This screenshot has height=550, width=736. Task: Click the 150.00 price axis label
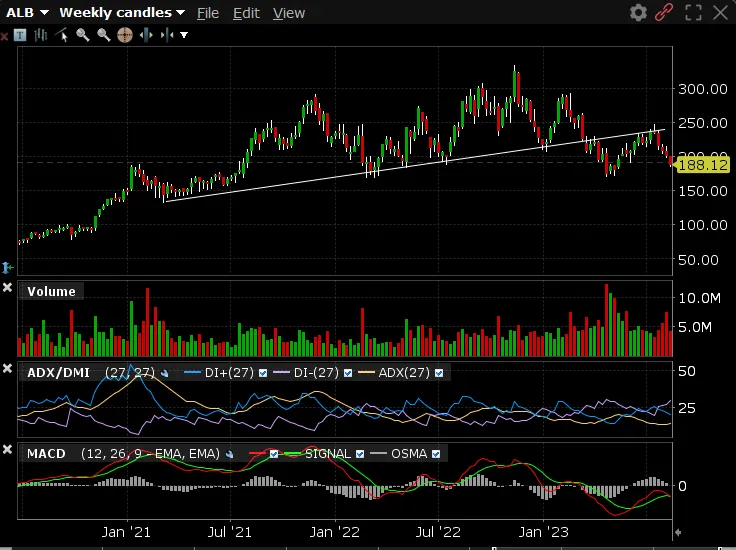(703, 191)
